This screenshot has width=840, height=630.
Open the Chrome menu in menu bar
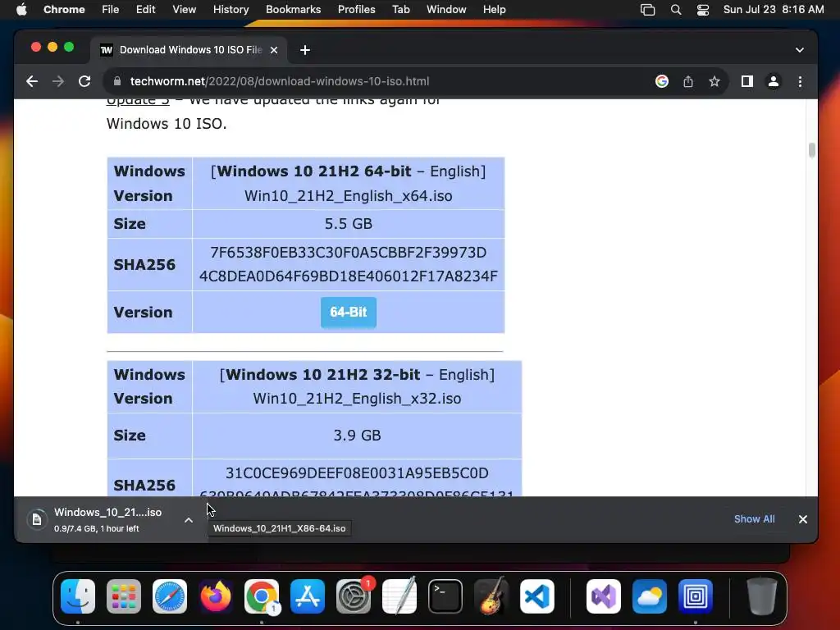click(64, 10)
